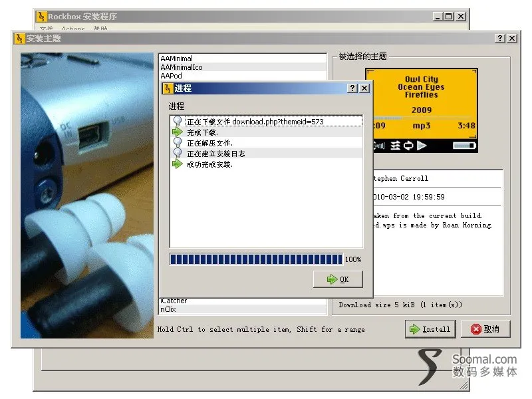Select nClix theme in list
Viewport: 532px width, 399px height.
(x=243, y=309)
